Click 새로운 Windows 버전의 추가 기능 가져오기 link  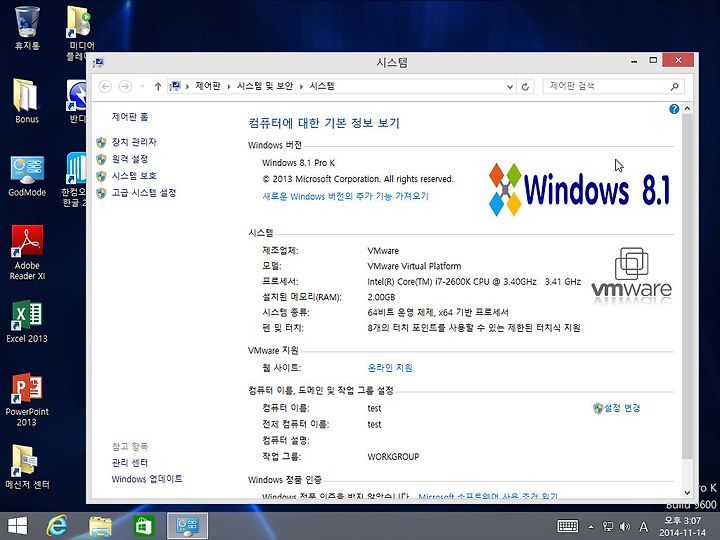[345, 197]
